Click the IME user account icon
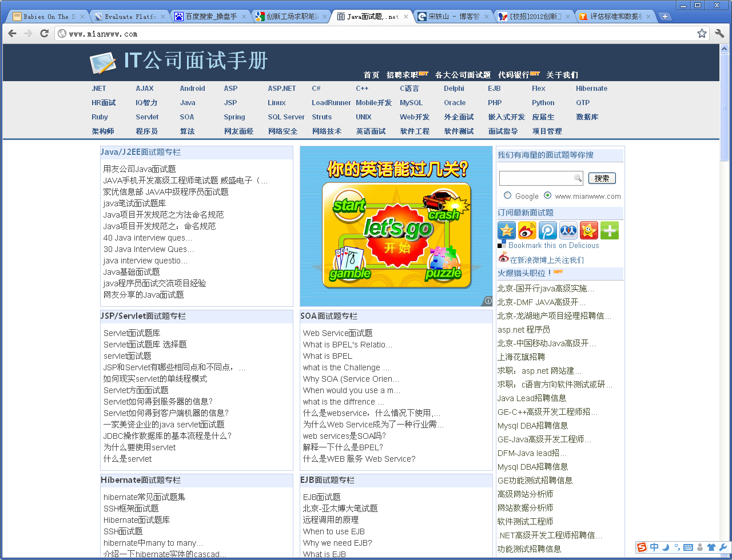The width and height of the screenshot is (732, 560). click(701, 547)
